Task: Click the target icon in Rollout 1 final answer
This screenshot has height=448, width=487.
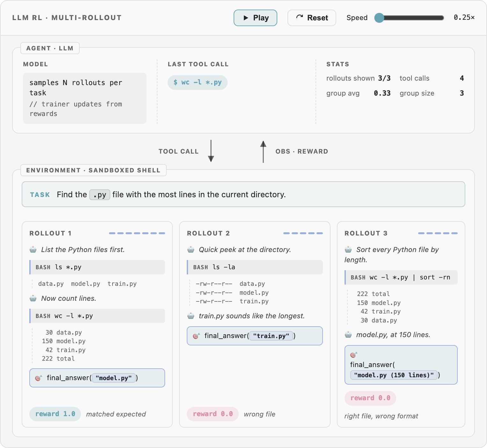Action: tap(39, 378)
